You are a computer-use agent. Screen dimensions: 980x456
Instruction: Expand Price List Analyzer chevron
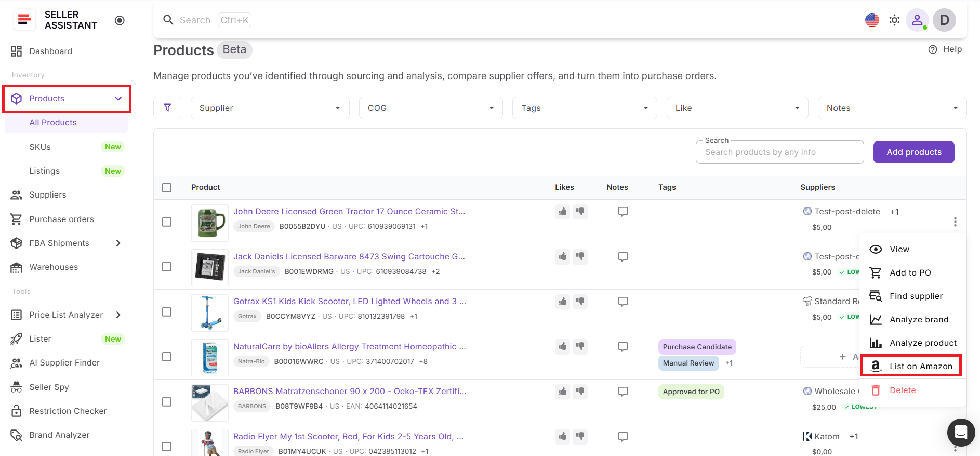pos(118,315)
